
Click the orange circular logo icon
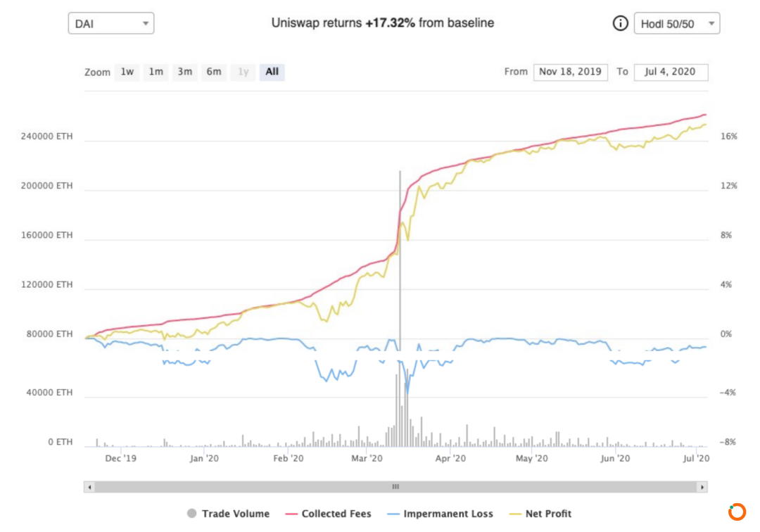click(737, 512)
